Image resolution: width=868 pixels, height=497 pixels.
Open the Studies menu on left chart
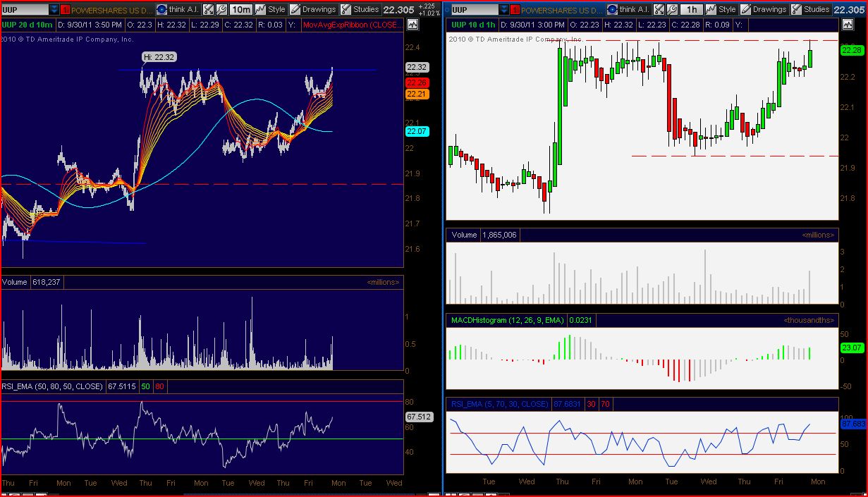[360, 9]
